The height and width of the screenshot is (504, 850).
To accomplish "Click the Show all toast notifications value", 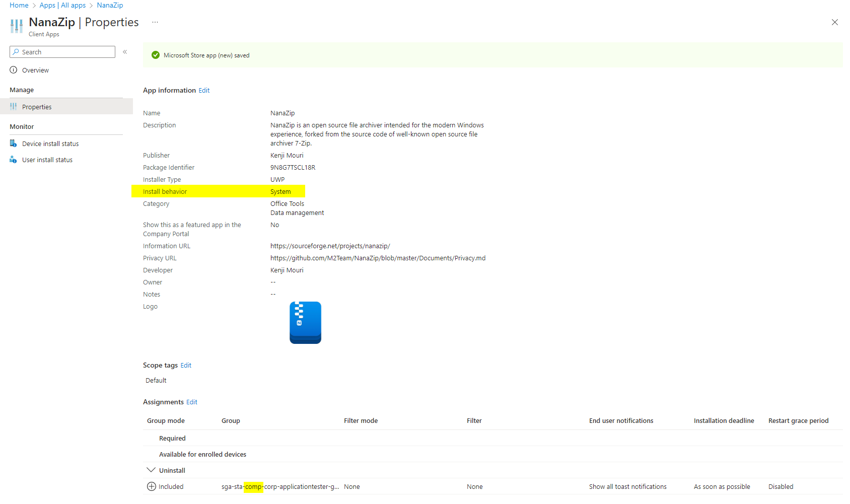I will click(x=627, y=487).
